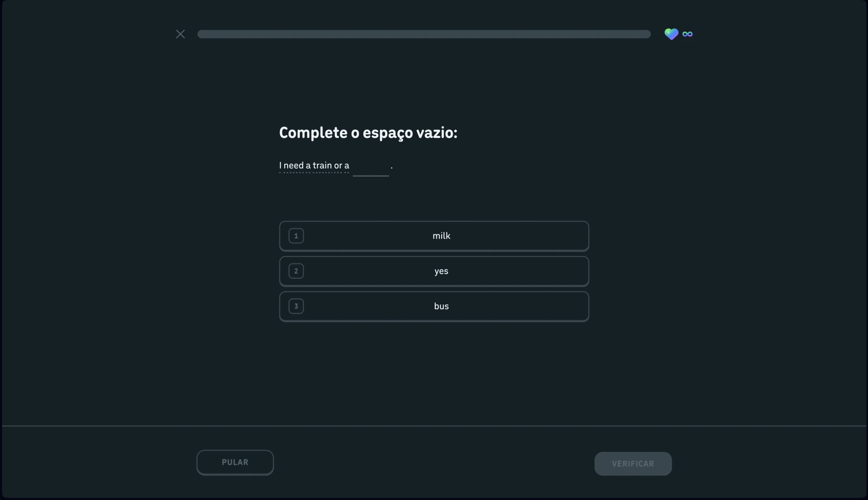
Task: Click the gradient heart lives icon
Action: point(671,34)
